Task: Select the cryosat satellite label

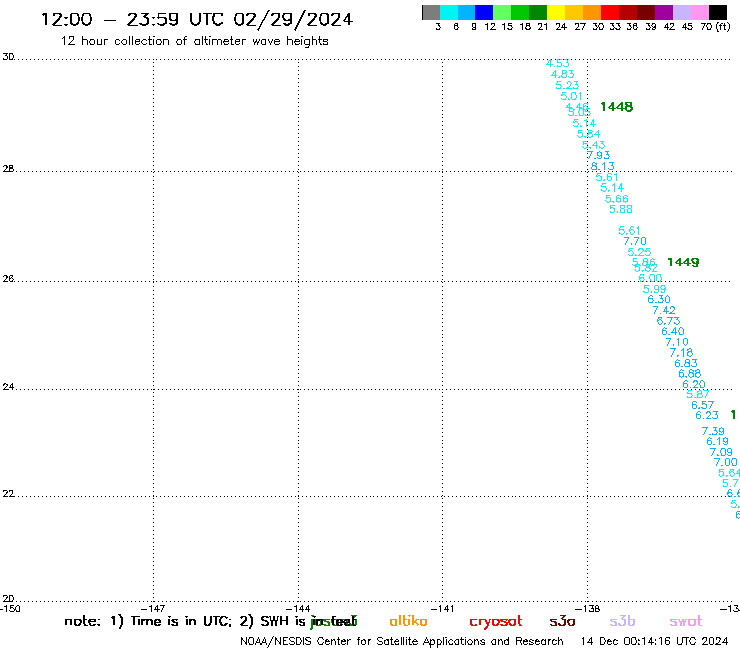Action: [496, 621]
